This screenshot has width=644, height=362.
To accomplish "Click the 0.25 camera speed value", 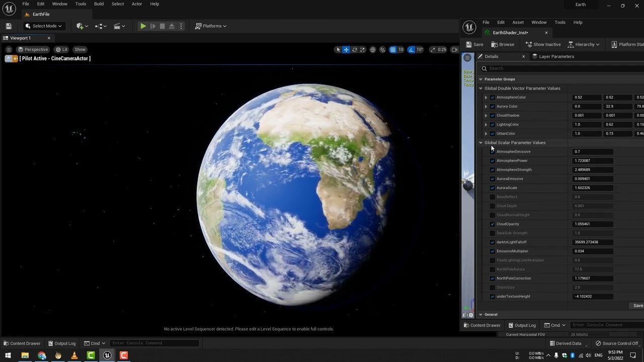I will [442, 49].
